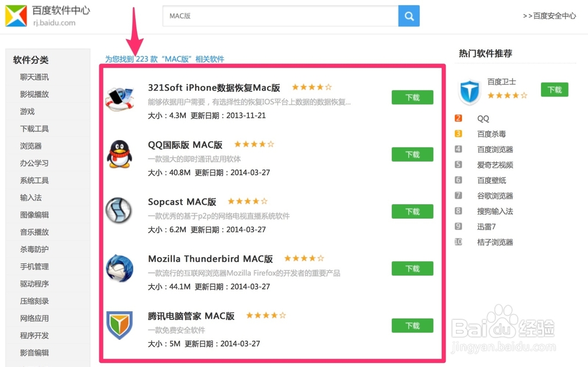Viewport: 588px width, 367px height.
Task: Select the 输入法 category
Action: point(31,198)
